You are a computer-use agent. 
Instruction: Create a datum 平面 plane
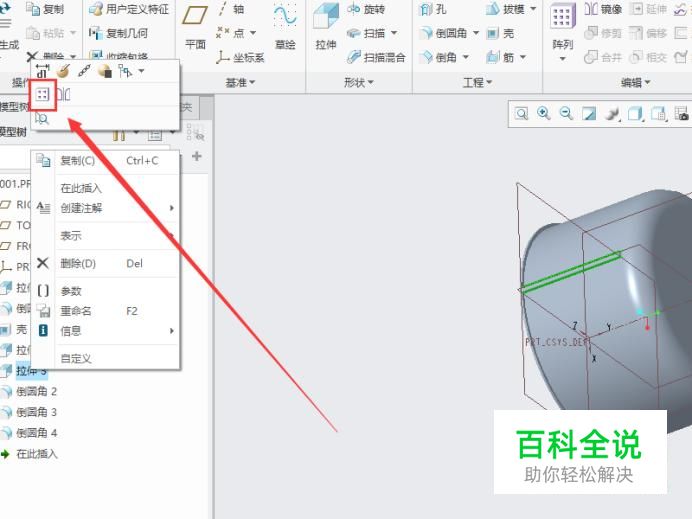pyautogui.click(x=195, y=26)
